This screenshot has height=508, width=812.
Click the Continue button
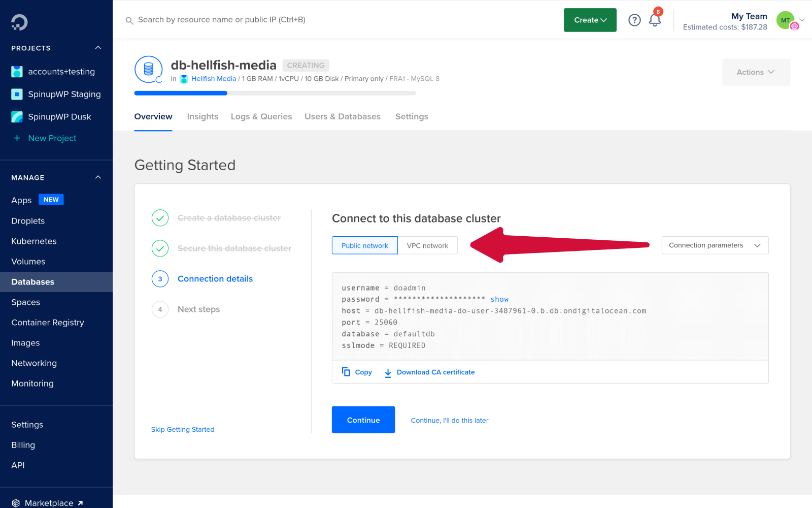pos(363,420)
